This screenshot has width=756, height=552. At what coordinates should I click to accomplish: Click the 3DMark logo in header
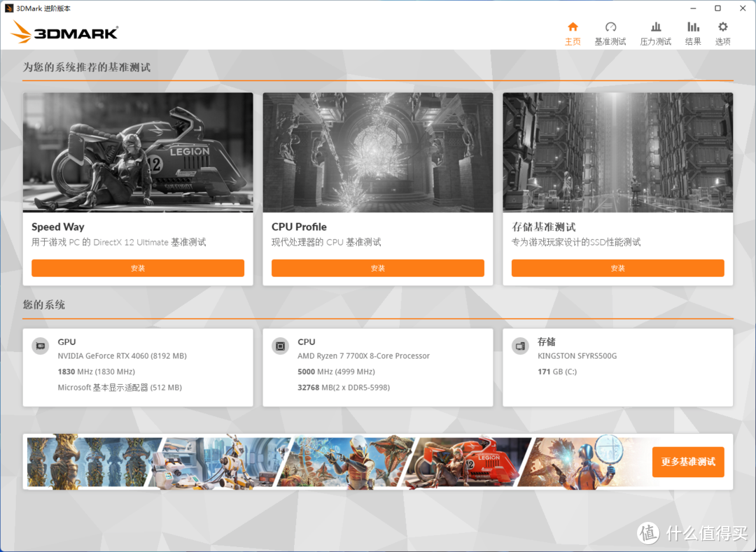click(x=64, y=31)
